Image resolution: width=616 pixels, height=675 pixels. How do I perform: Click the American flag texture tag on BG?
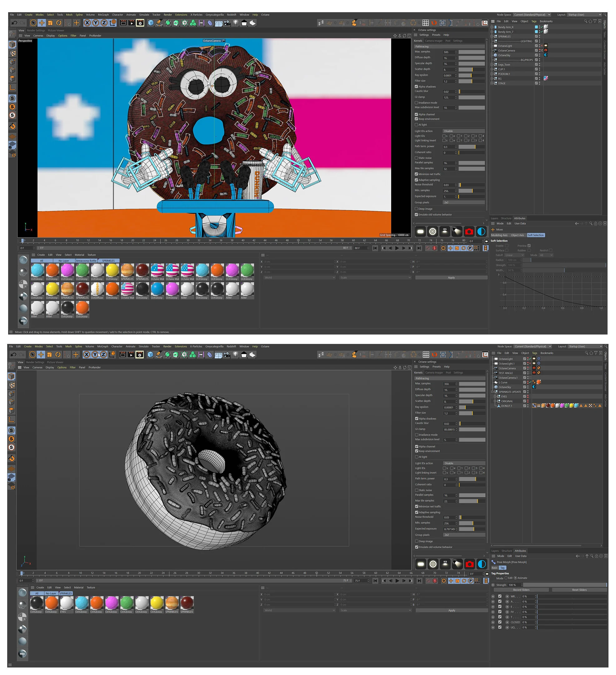[x=546, y=78]
